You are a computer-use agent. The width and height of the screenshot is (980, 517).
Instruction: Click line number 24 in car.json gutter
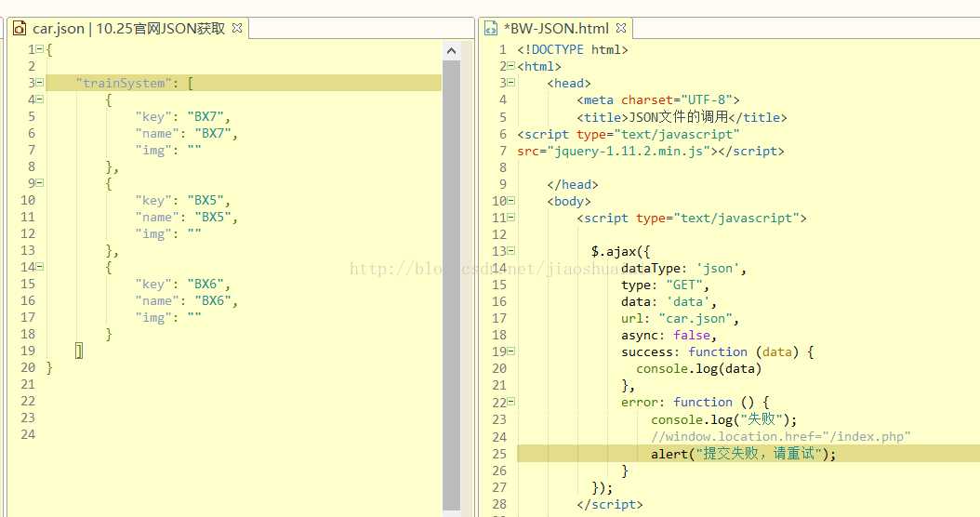[28, 434]
